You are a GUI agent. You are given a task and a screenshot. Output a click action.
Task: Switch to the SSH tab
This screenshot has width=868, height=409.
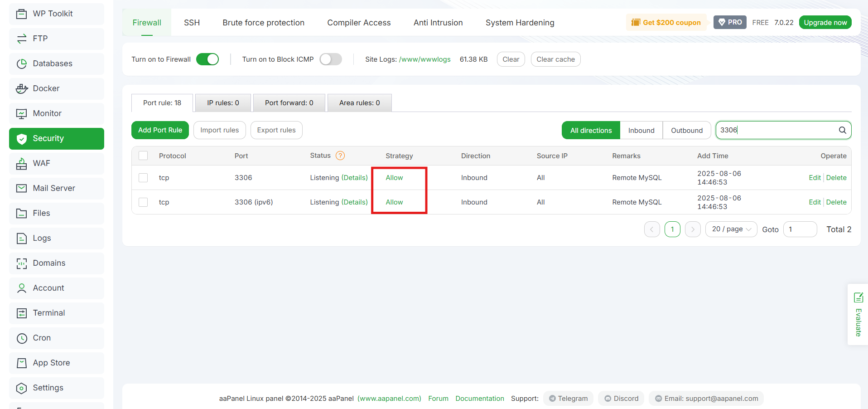tap(192, 22)
